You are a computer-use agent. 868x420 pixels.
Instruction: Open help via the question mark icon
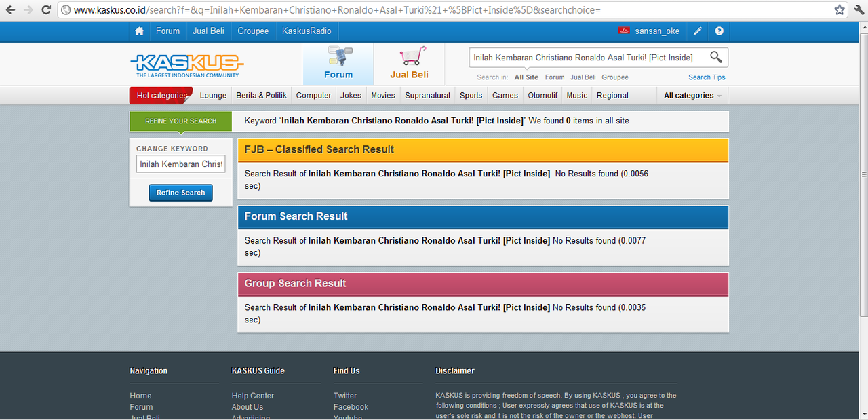pyautogui.click(x=719, y=31)
